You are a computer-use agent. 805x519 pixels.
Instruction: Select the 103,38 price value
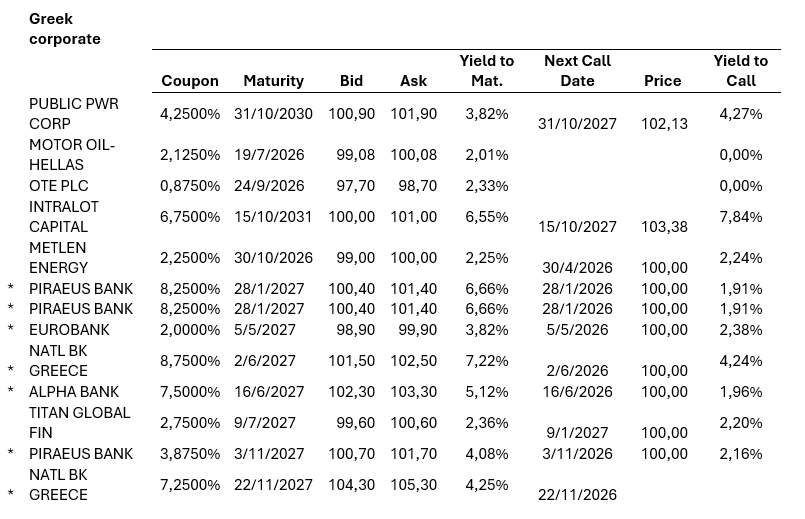pyautogui.click(x=664, y=227)
